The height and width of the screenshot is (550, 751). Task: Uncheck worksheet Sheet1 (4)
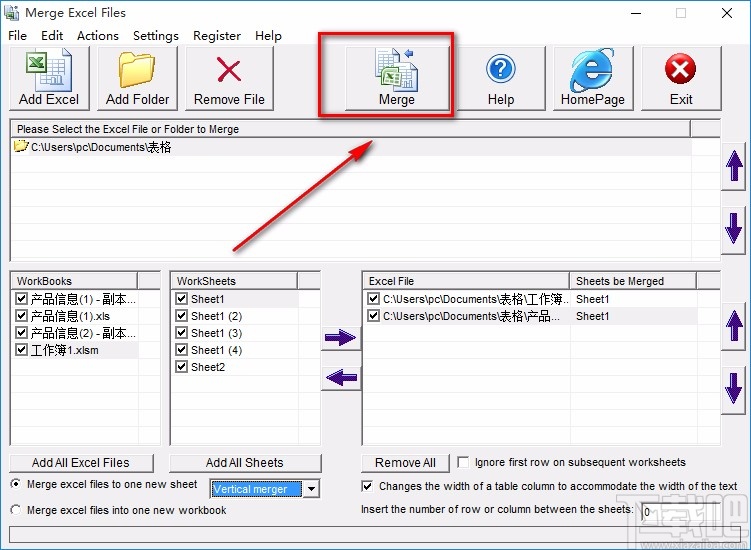[181, 350]
